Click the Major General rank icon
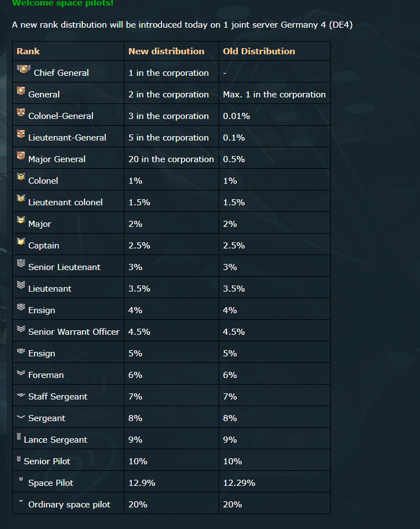 [21, 155]
